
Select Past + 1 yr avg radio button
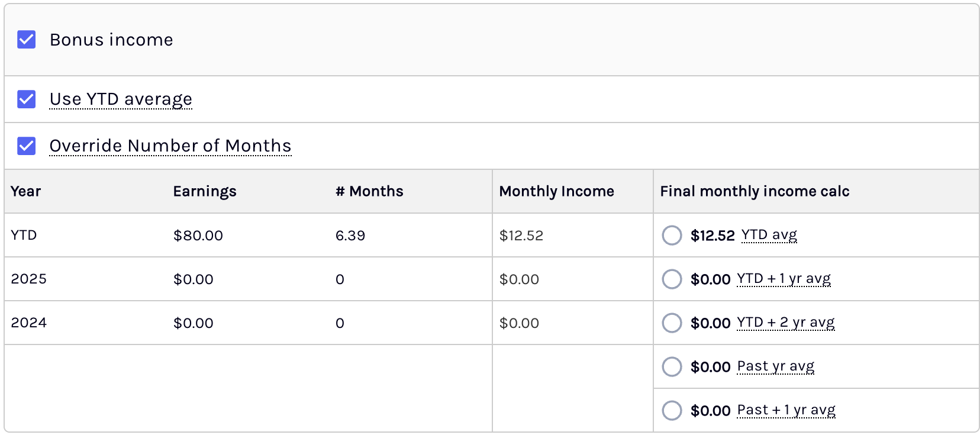pyautogui.click(x=672, y=410)
